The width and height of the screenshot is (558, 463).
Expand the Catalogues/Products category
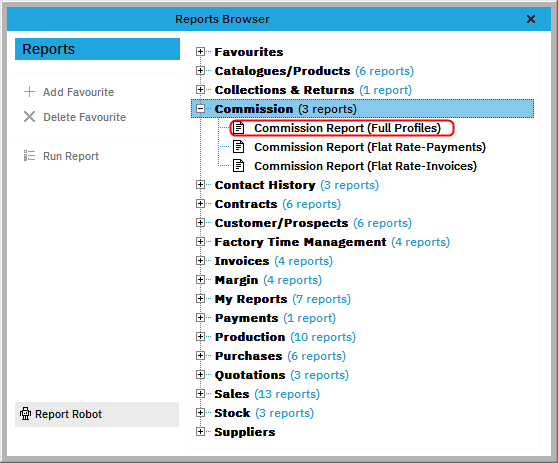(x=200, y=70)
